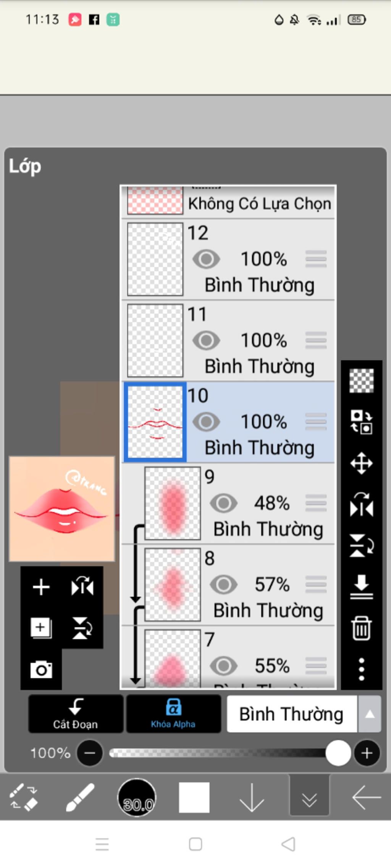The height and width of the screenshot is (868, 391).
Task: Tap the add new layer plus icon
Action: click(x=41, y=587)
